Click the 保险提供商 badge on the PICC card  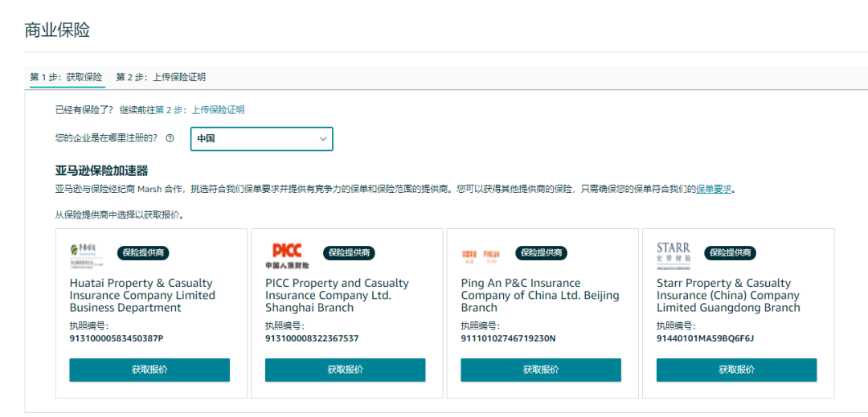349,253
